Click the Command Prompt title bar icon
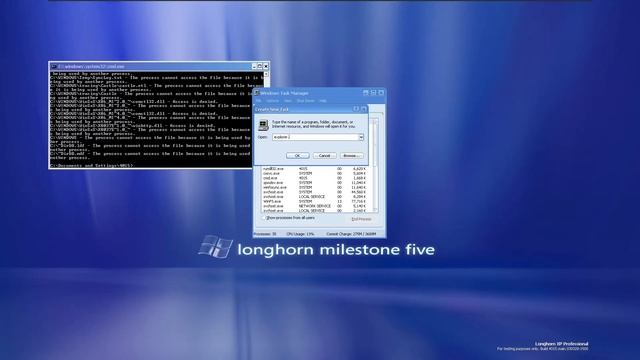 coord(53,66)
